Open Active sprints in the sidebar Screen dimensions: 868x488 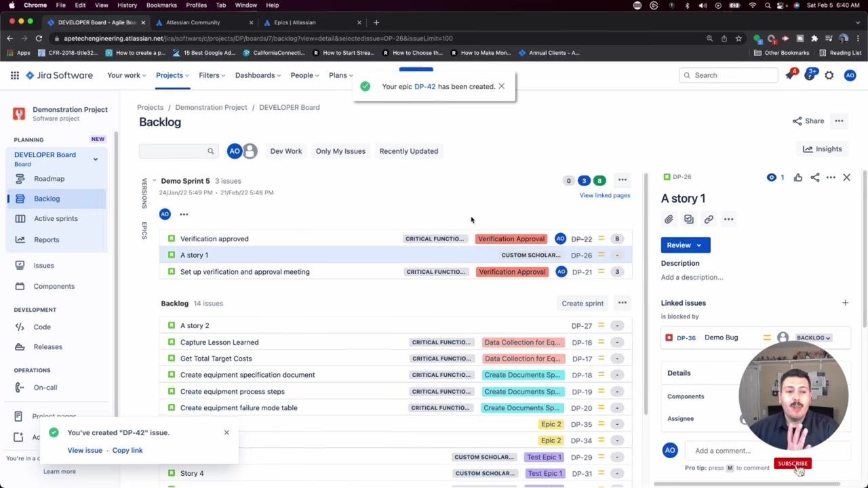[x=56, y=218]
